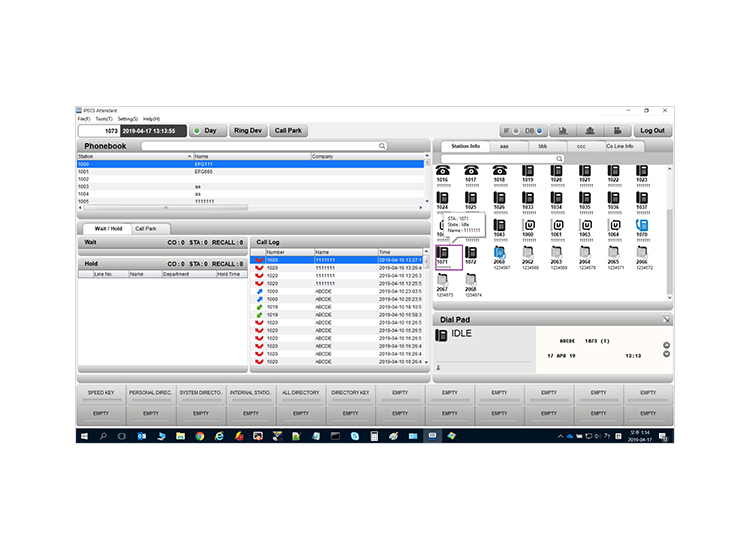The width and height of the screenshot is (750, 550).
Task: Click the Dial Pad phone icon
Action: (x=442, y=335)
